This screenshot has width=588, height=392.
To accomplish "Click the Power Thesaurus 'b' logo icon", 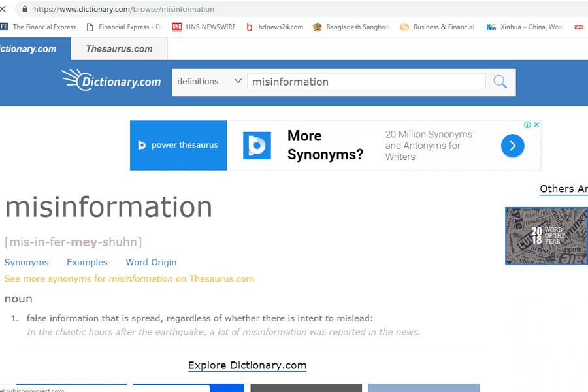I will coord(257,146).
